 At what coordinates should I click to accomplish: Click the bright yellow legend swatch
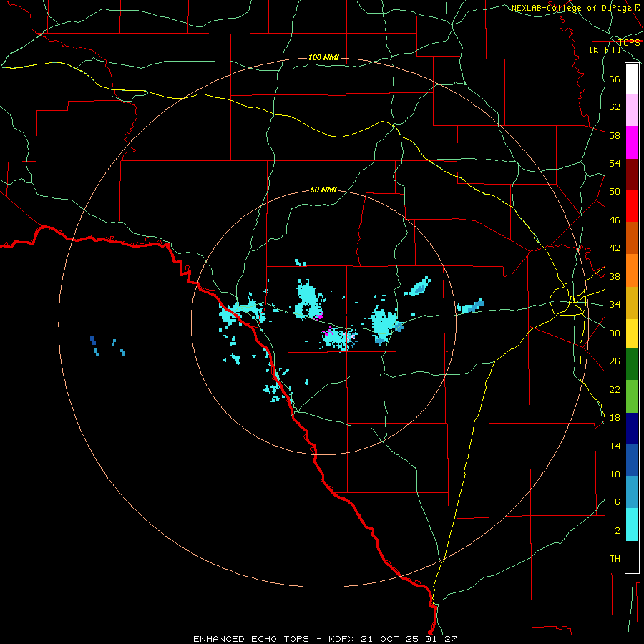[632, 333]
